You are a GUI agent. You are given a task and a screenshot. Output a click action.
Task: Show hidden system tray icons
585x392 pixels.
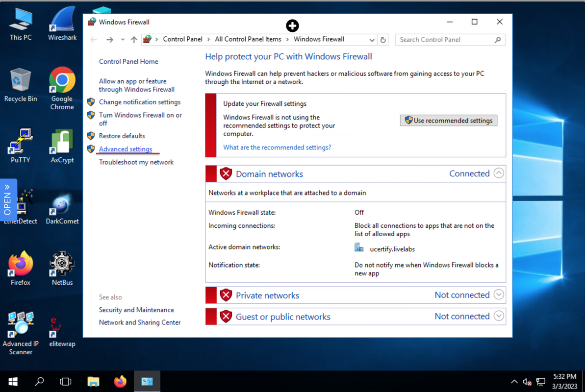tap(514, 382)
